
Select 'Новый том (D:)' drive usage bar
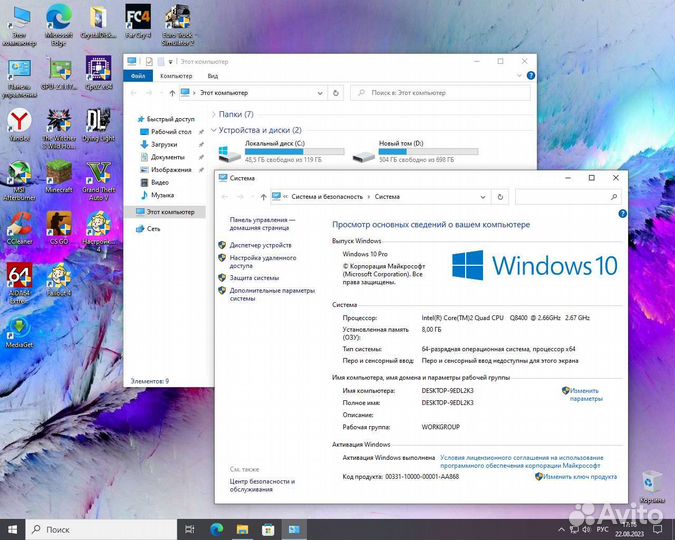(x=428, y=152)
